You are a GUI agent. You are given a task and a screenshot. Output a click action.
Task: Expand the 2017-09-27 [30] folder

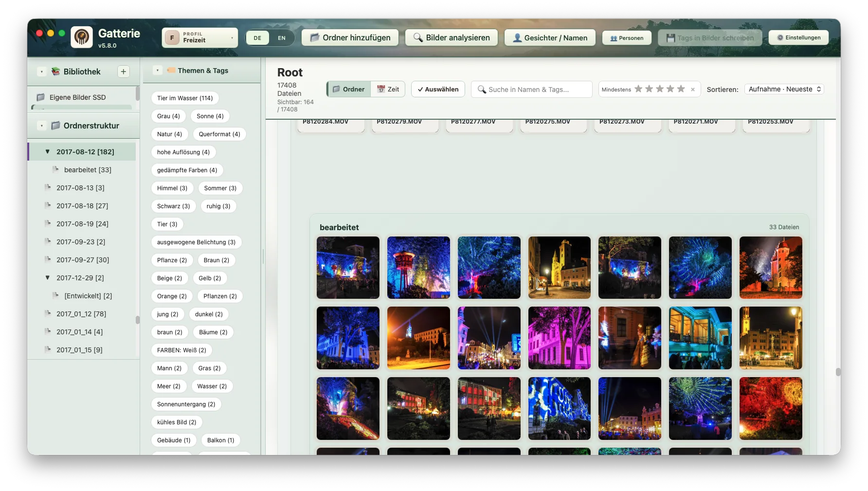(x=48, y=259)
